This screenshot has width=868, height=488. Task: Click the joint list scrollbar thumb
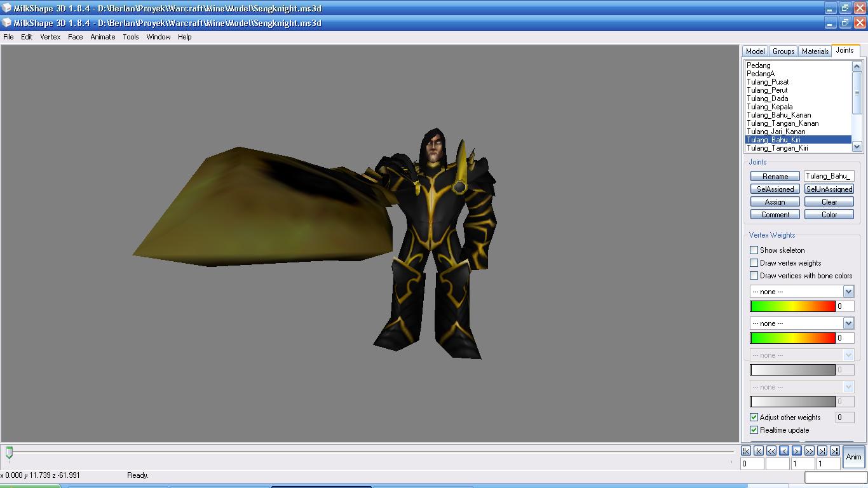[x=857, y=93]
